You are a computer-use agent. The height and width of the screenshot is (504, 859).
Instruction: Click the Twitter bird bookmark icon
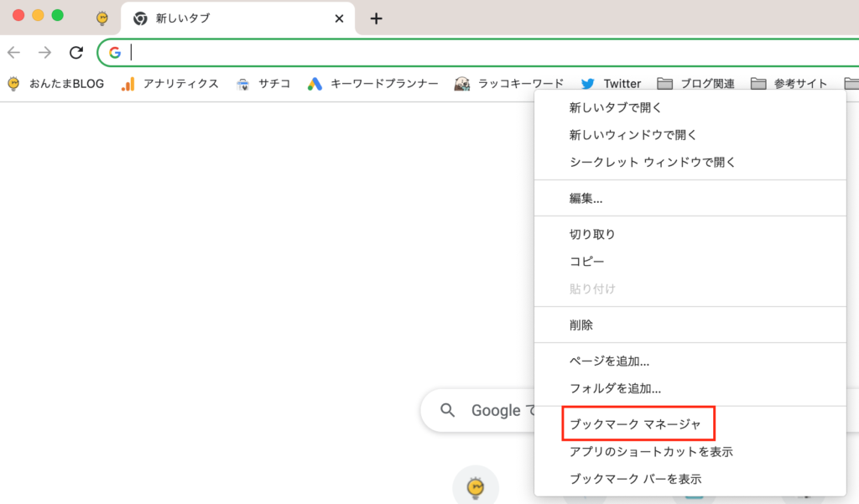tap(588, 84)
